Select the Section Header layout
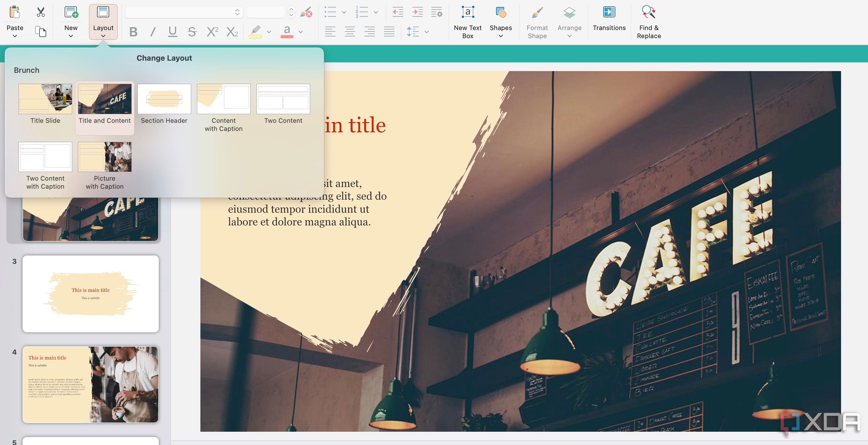Screen dimensions: 868x445 coord(164,104)
